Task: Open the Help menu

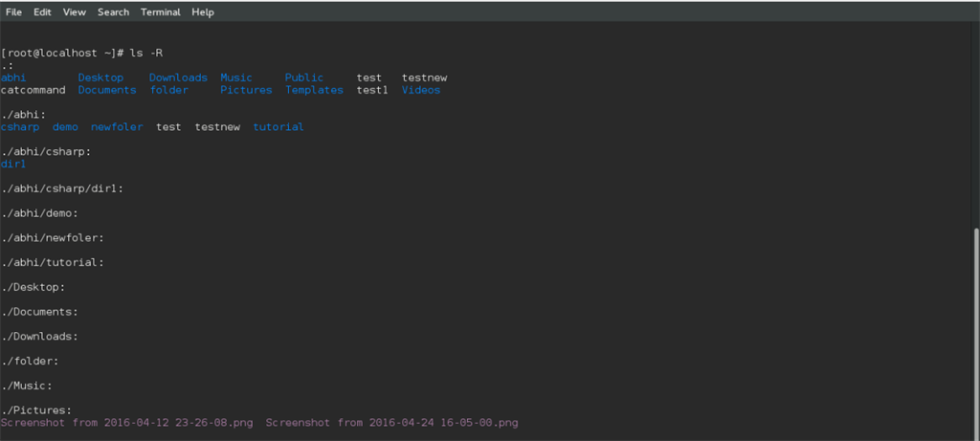Action: (203, 12)
